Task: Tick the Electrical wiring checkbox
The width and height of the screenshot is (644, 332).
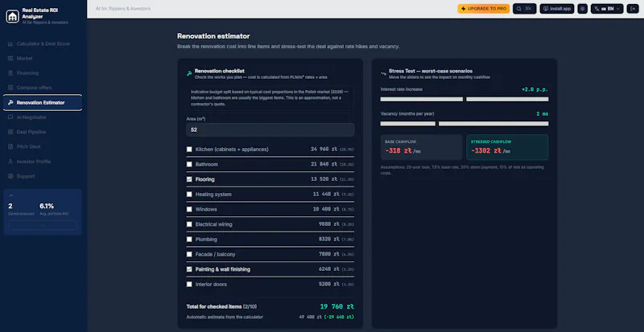Action: [x=189, y=224]
